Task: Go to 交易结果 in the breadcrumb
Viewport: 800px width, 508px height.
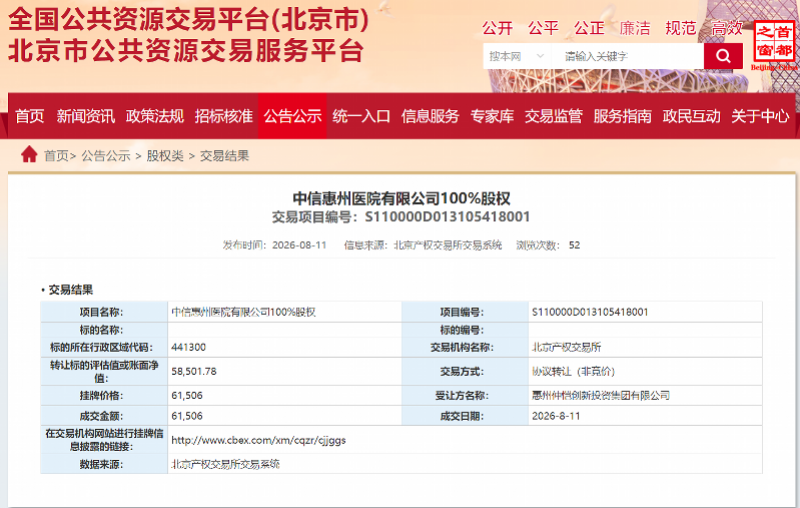Action: [x=224, y=156]
